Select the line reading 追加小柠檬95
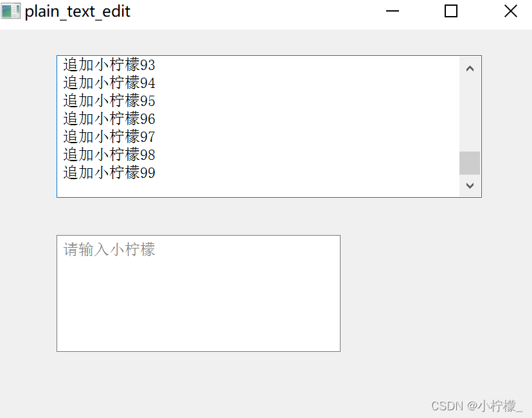This screenshot has height=418, width=532. (x=109, y=100)
